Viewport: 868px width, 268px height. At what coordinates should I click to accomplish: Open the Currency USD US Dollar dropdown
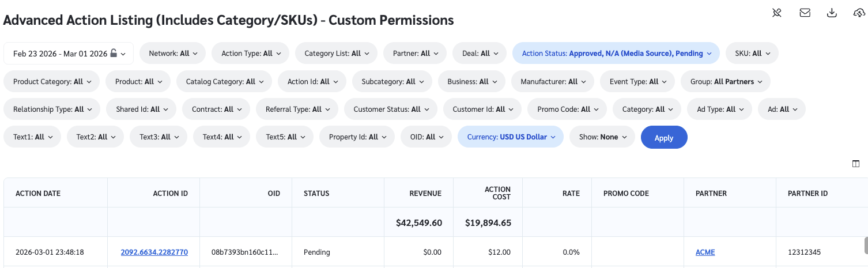(x=510, y=137)
